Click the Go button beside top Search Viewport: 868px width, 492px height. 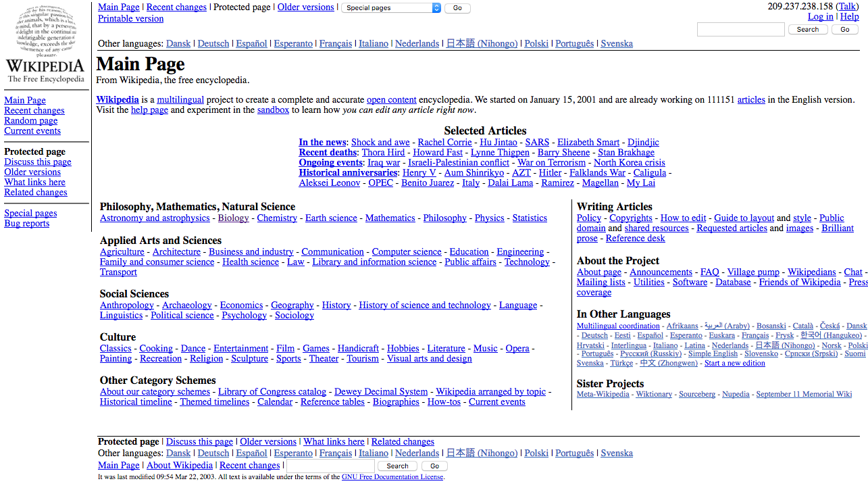pyautogui.click(x=844, y=29)
